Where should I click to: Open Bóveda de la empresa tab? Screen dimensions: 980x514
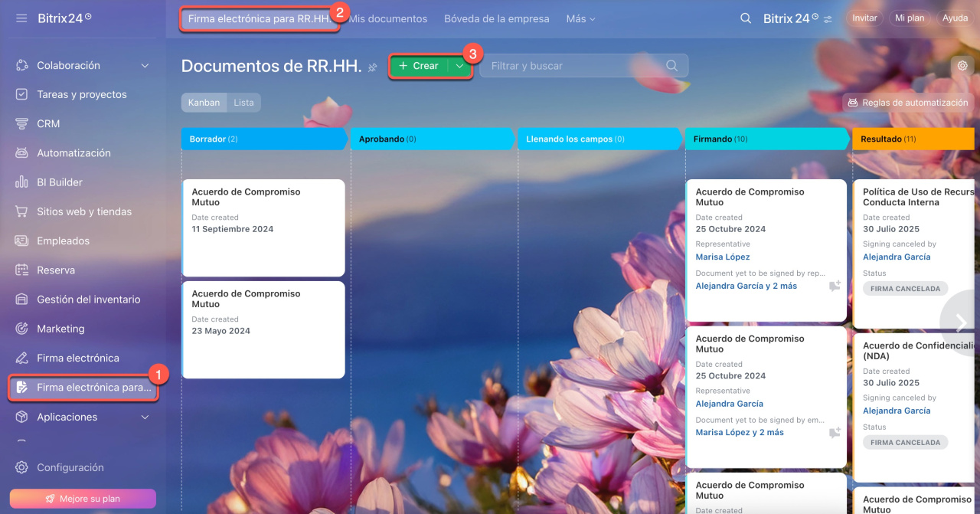(496, 18)
